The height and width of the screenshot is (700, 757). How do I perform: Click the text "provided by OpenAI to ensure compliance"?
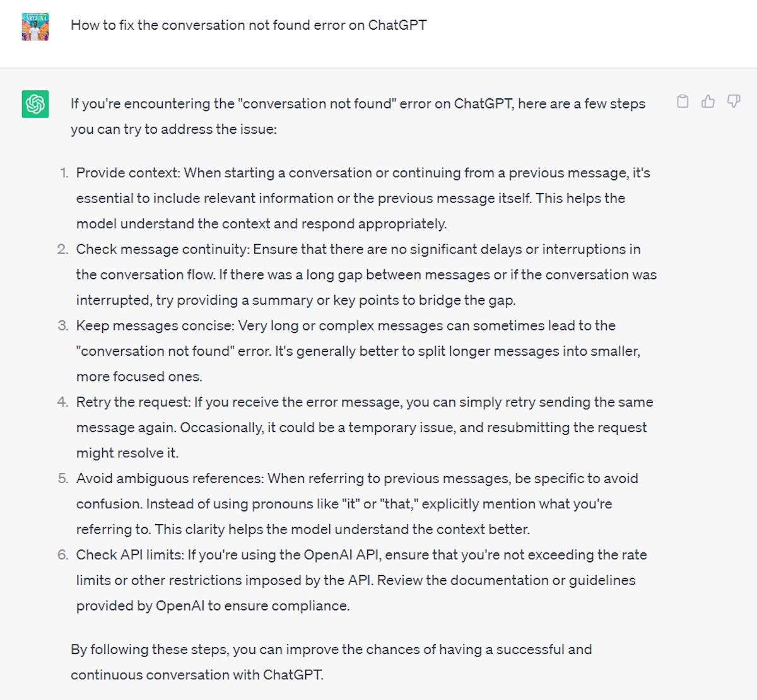pos(213,606)
